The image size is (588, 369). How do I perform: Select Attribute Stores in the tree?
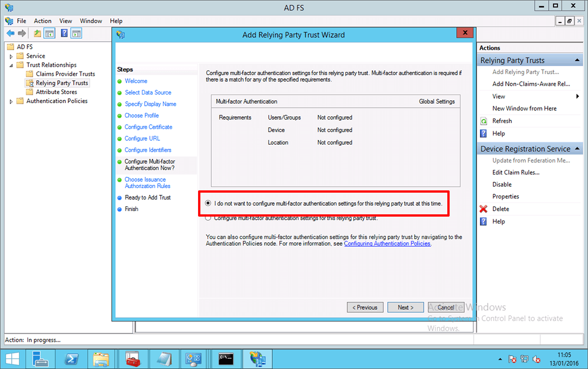pyautogui.click(x=57, y=92)
